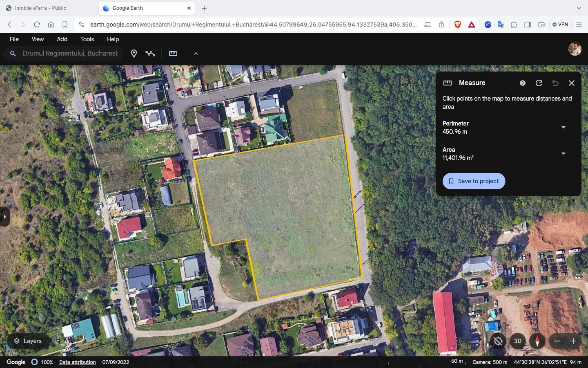Open Measure help question mark icon
The image size is (588, 368).
[522, 83]
